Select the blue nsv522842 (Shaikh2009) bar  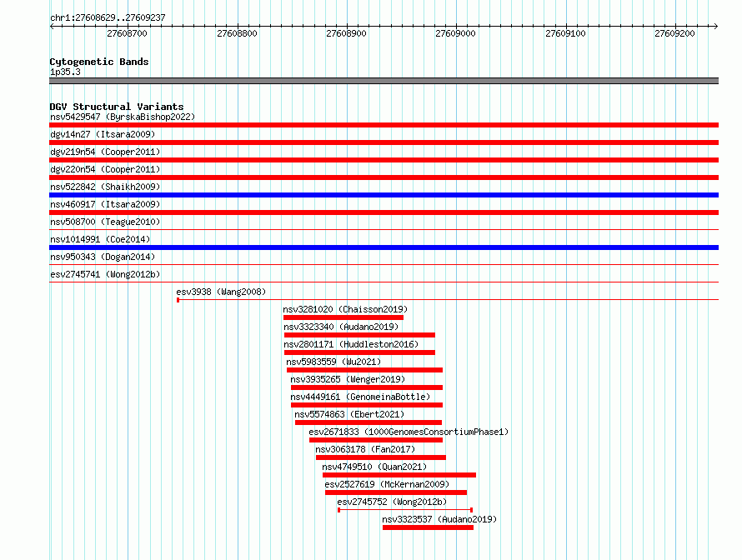384,195
